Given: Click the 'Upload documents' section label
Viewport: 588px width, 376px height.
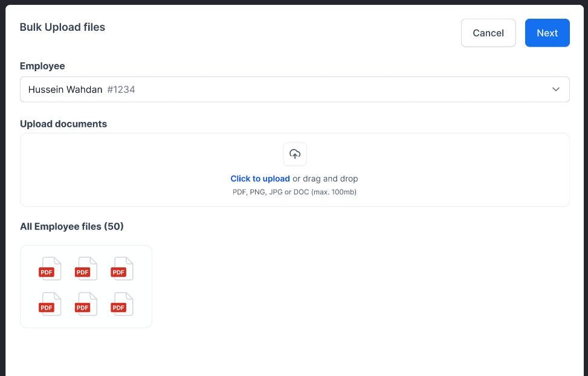Looking at the screenshot, I should click(63, 124).
